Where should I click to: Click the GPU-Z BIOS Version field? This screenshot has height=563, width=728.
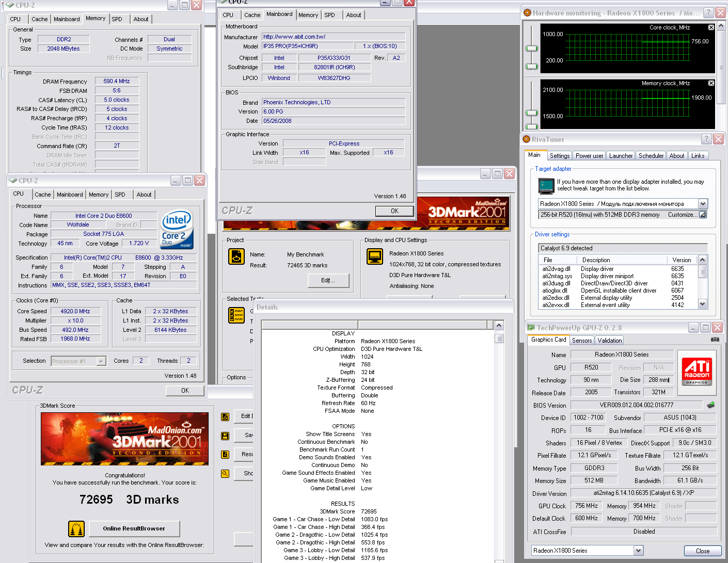(637, 405)
